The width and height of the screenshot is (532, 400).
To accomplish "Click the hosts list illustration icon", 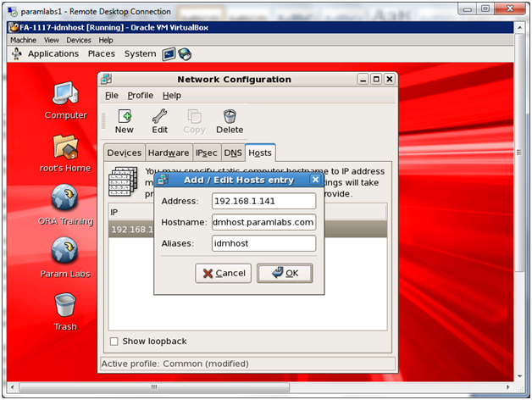I will (x=123, y=181).
